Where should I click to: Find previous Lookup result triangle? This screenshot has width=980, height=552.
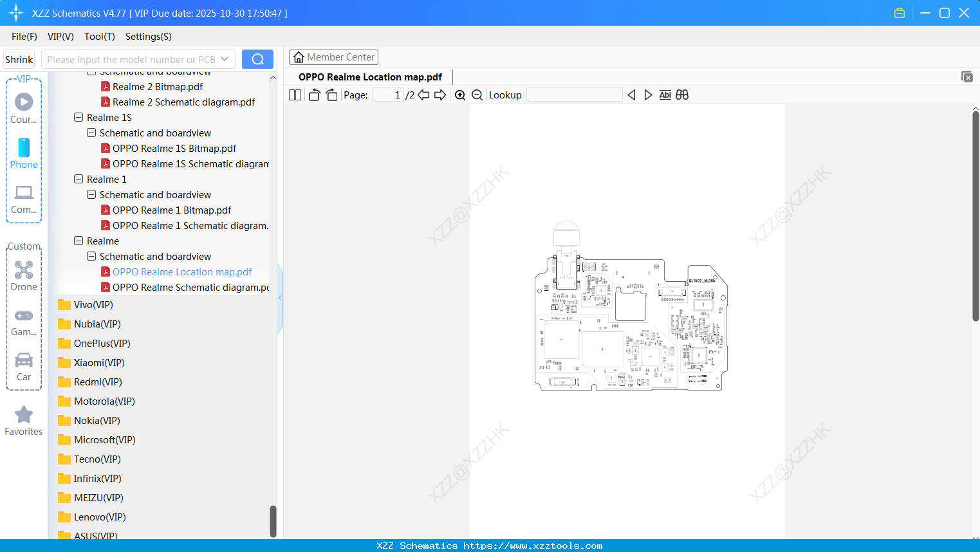click(x=631, y=95)
